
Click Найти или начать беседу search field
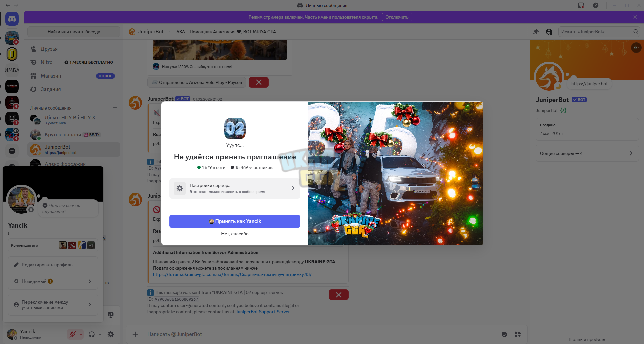point(74,32)
